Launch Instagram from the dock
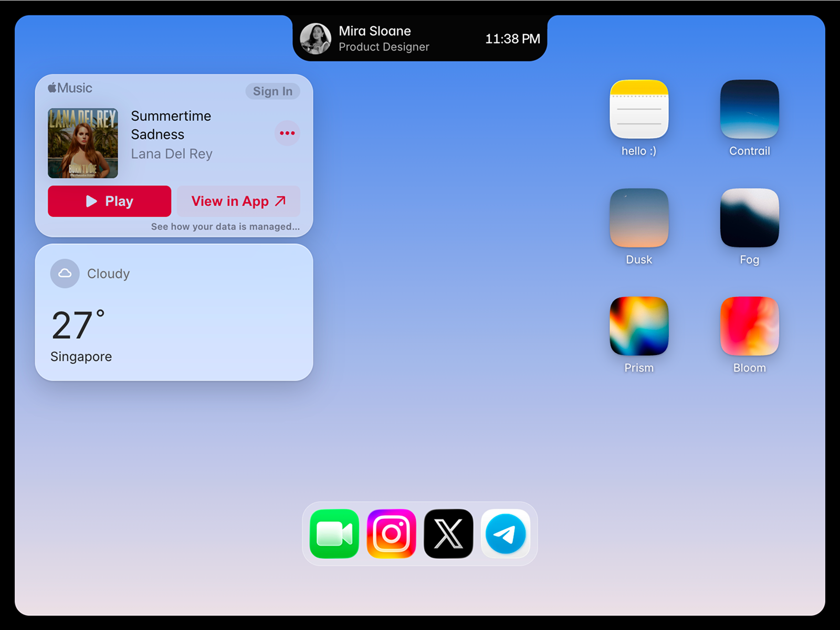The height and width of the screenshot is (630, 840). (x=392, y=534)
